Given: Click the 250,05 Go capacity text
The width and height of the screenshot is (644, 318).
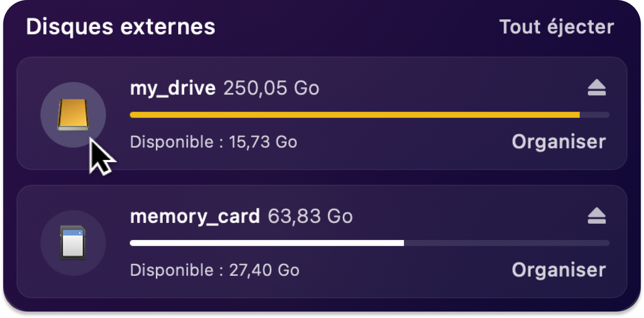Looking at the screenshot, I should 271,88.
